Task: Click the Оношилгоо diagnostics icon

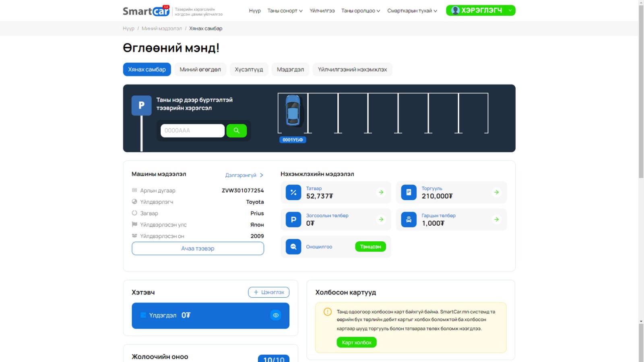Action: [293, 247]
